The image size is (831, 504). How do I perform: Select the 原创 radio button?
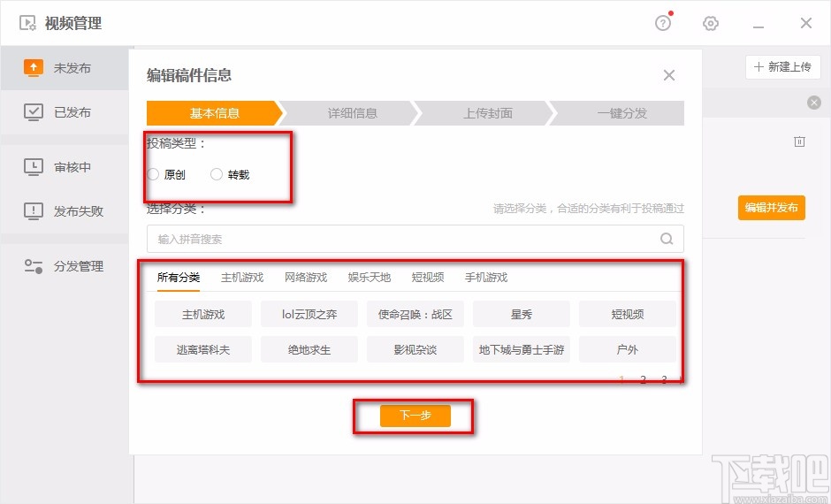tap(153, 174)
